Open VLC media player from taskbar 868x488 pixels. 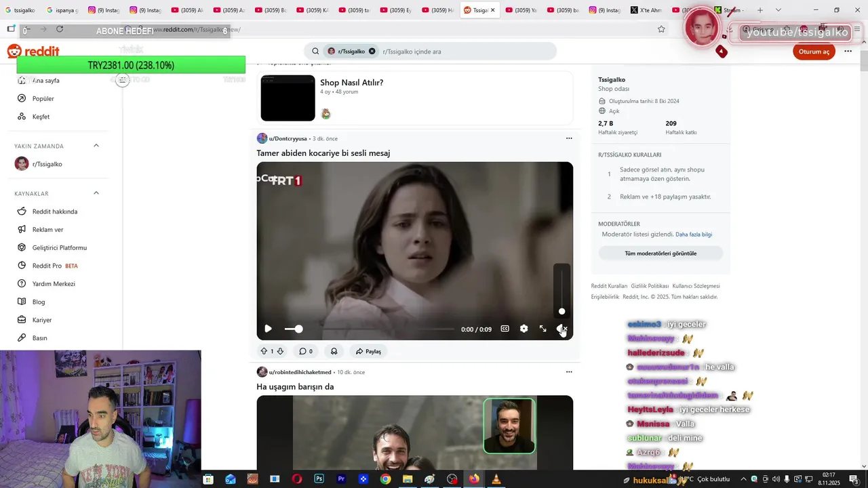pyautogui.click(x=496, y=479)
